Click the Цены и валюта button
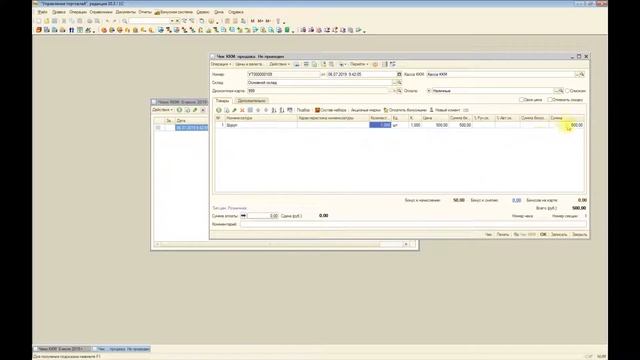This screenshot has height=360, width=640. tap(249, 64)
